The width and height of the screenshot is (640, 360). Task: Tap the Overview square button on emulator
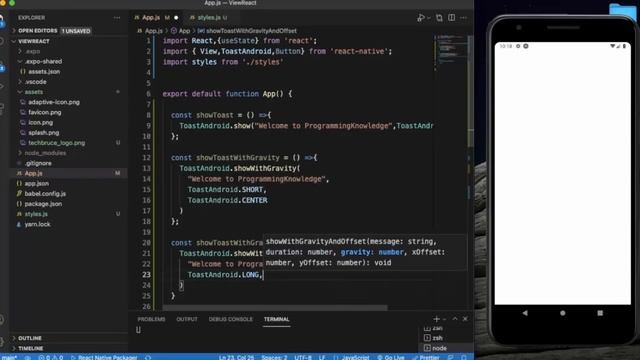pyautogui.click(x=600, y=313)
